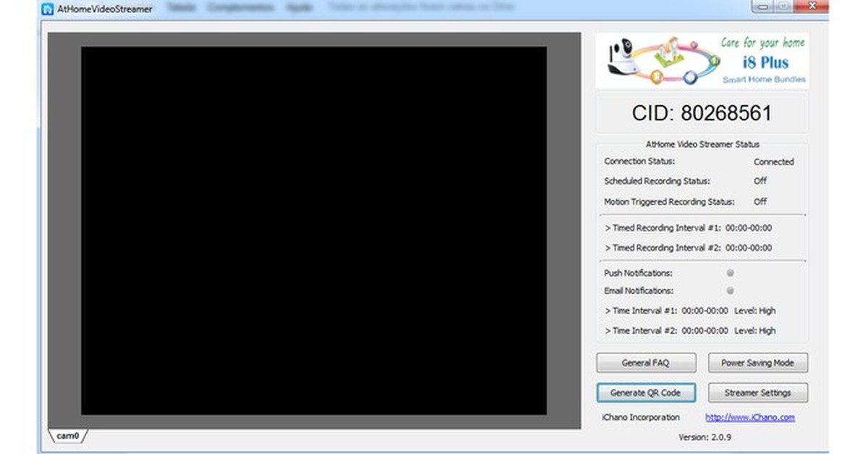Screen dimensions: 868x454
Task: Toggle the Email Notifications indicator
Action: click(731, 290)
